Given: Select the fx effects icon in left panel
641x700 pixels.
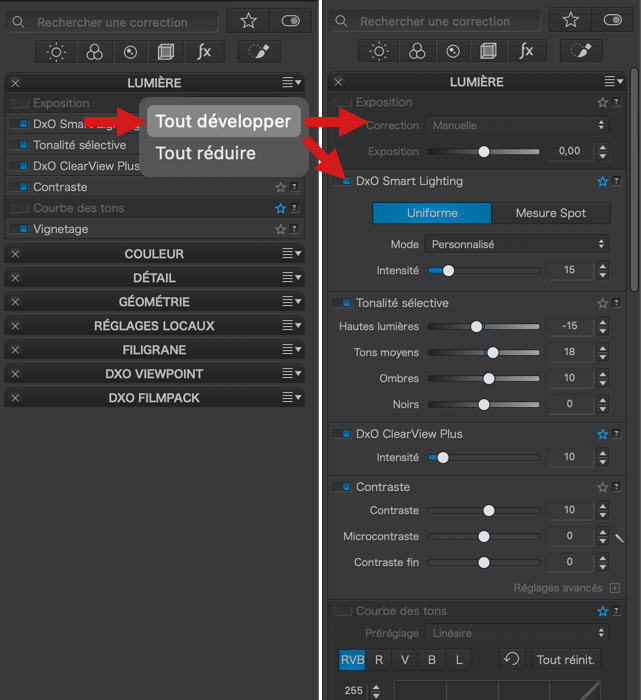Looking at the screenshot, I should [204, 52].
